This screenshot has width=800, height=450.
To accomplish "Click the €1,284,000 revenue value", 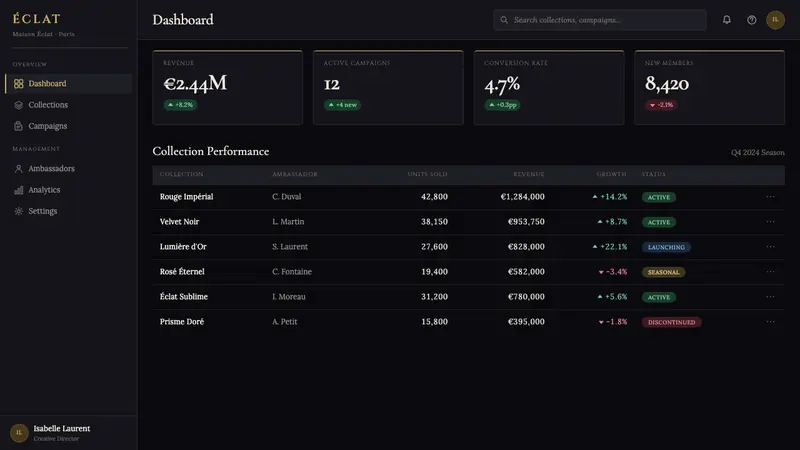I will pyautogui.click(x=522, y=196).
